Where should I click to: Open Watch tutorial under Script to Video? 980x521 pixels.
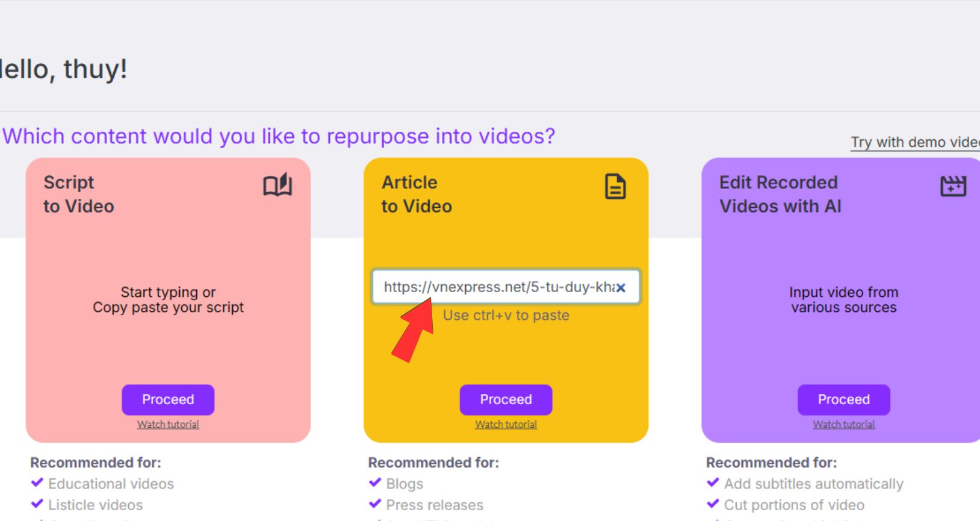[168, 425]
